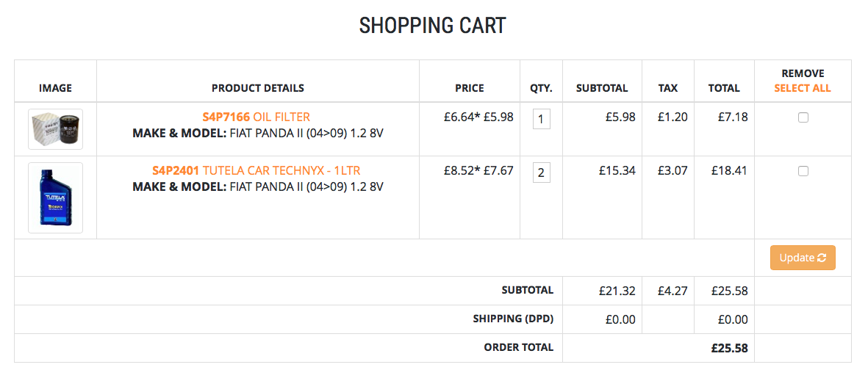Click the Shipping (DPD) row label
The width and height of the screenshot is (868, 370).
[513, 319]
